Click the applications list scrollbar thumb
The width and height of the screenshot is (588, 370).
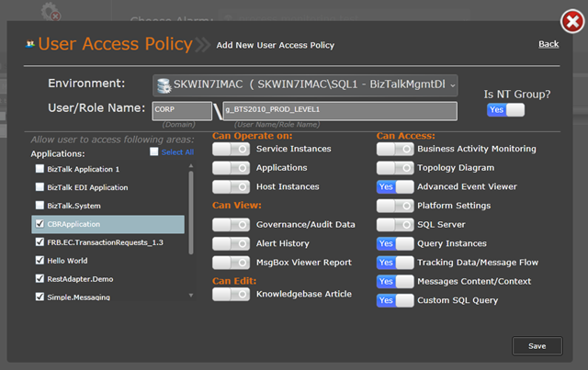click(x=191, y=213)
